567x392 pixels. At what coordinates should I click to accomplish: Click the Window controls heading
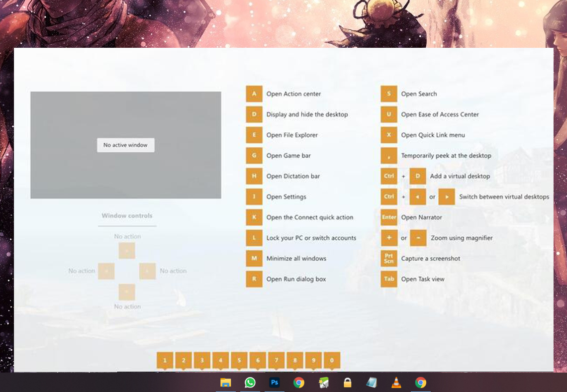click(x=127, y=215)
